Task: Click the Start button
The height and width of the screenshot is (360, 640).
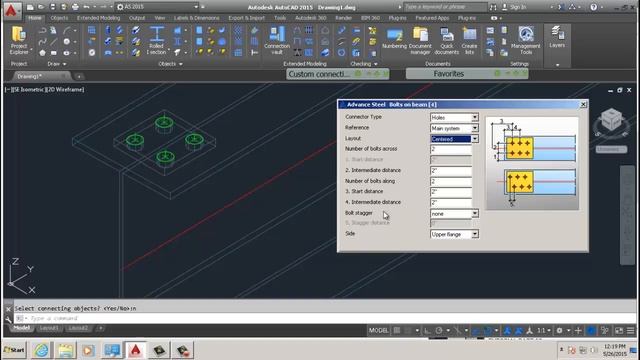Action: click(14, 350)
